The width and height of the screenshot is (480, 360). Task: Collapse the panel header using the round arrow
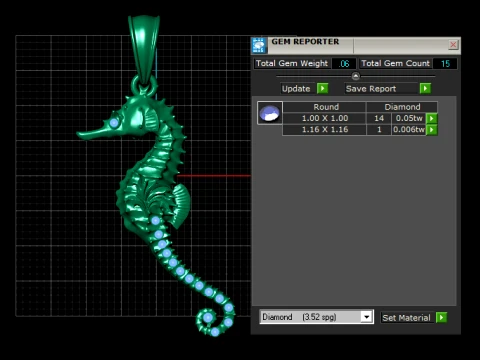[356, 76]
